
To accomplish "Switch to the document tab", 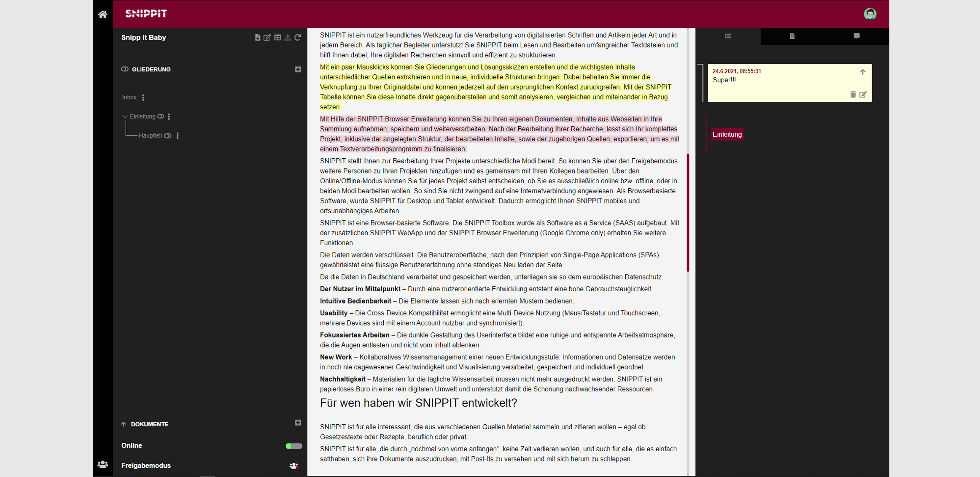I will point(792,36).
